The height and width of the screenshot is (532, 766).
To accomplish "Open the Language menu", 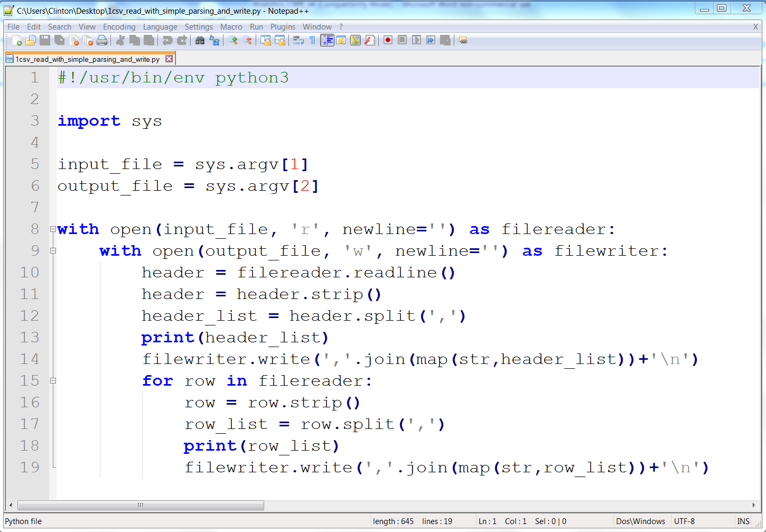I will (x=160, y=26).
